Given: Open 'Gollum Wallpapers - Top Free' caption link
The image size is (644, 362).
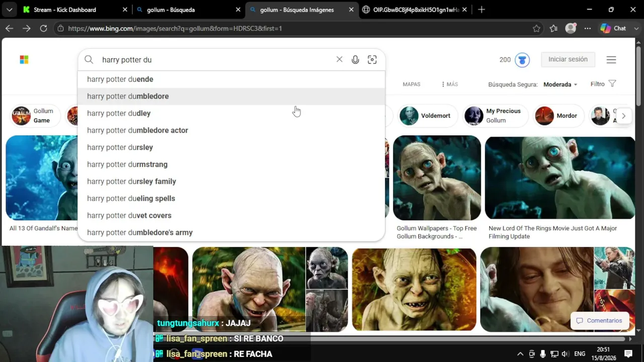Looking at the screenshot, I should [x=437, y=232].
